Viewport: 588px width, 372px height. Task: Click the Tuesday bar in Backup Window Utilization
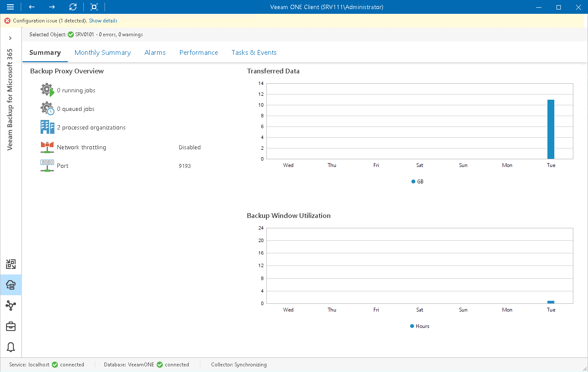point(551,302)
